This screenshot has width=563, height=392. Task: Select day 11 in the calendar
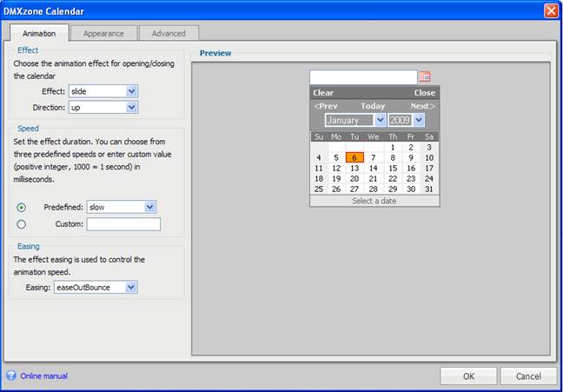click(x=319, y=168)
